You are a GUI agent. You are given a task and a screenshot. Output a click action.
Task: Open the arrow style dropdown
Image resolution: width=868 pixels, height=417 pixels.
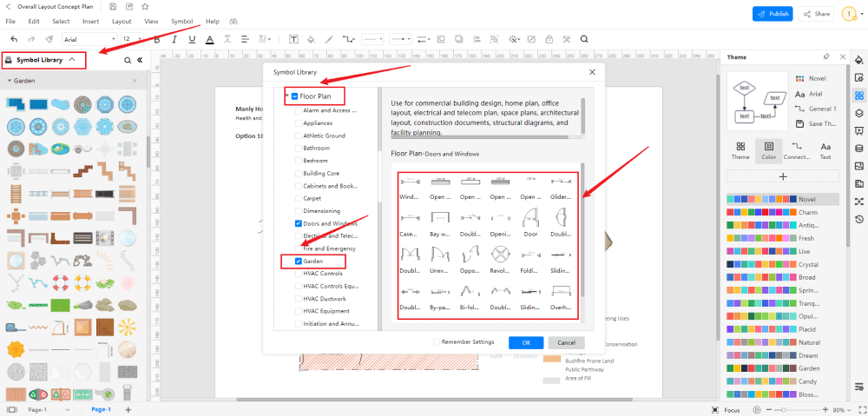pos(399,39)
